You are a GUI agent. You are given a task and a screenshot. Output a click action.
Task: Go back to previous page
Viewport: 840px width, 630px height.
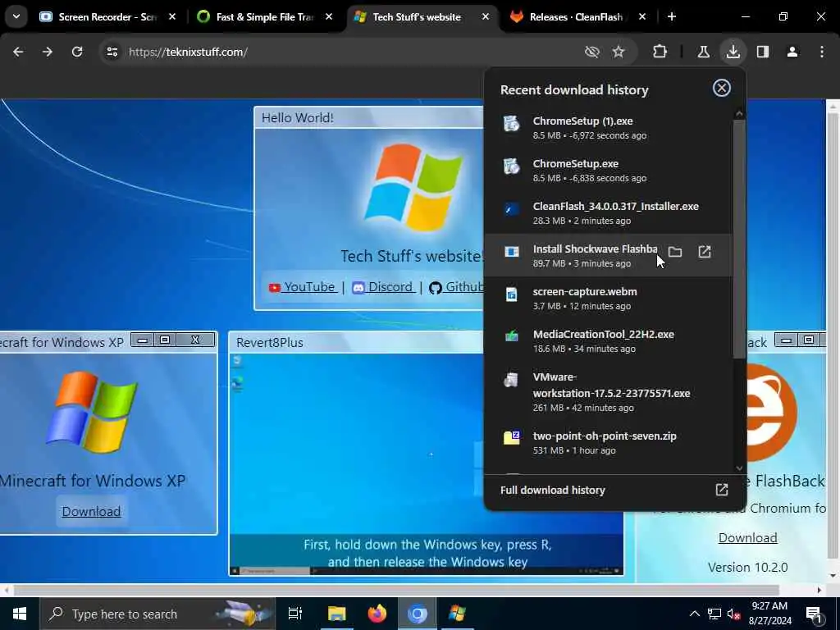[18, 52]
